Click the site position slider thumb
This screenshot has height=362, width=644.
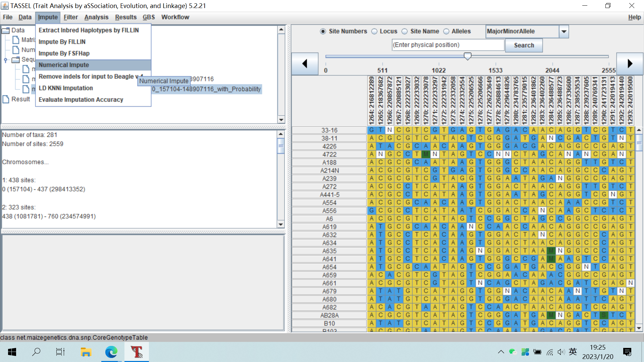point(467,56)
